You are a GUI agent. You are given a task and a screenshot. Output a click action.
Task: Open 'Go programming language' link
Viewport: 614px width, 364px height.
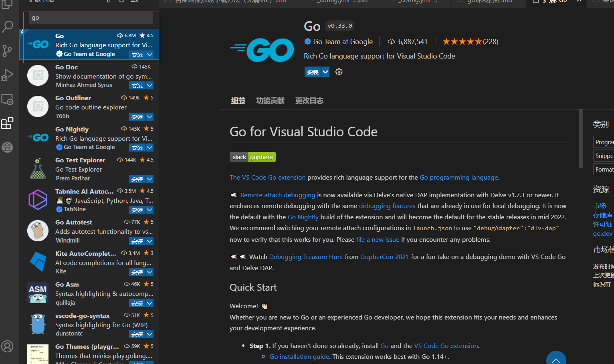tap(458, 177)
